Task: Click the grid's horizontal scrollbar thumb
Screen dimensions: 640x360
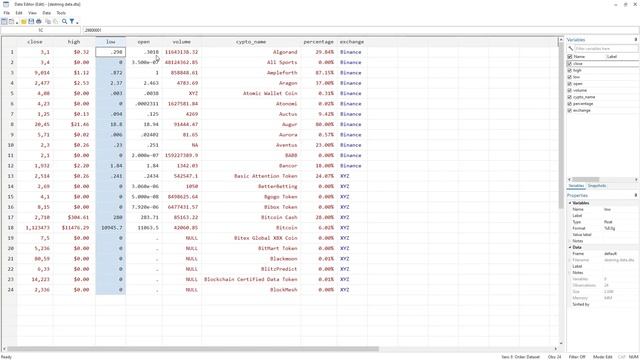Action: pyautogui.click(x=193, y=349)
